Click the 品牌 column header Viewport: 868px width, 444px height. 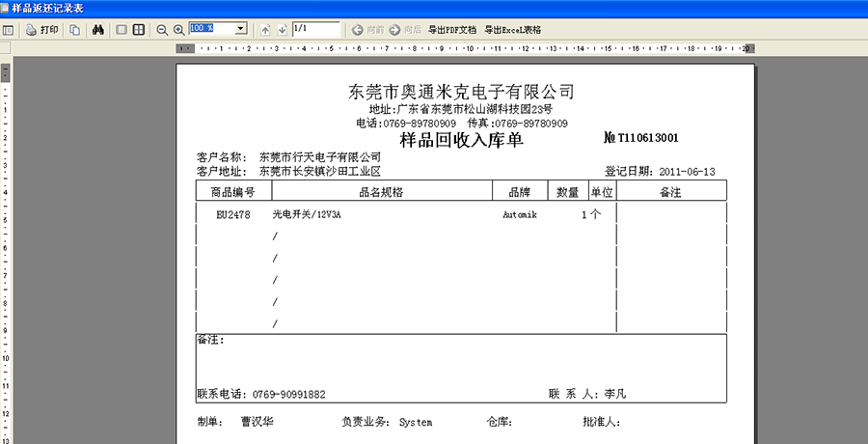point(520,192)
